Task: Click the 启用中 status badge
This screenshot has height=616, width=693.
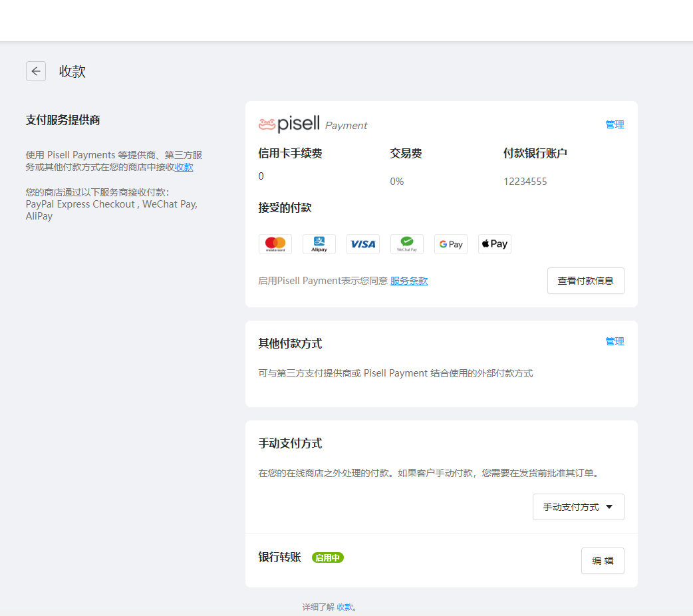Action: [327, 557]
